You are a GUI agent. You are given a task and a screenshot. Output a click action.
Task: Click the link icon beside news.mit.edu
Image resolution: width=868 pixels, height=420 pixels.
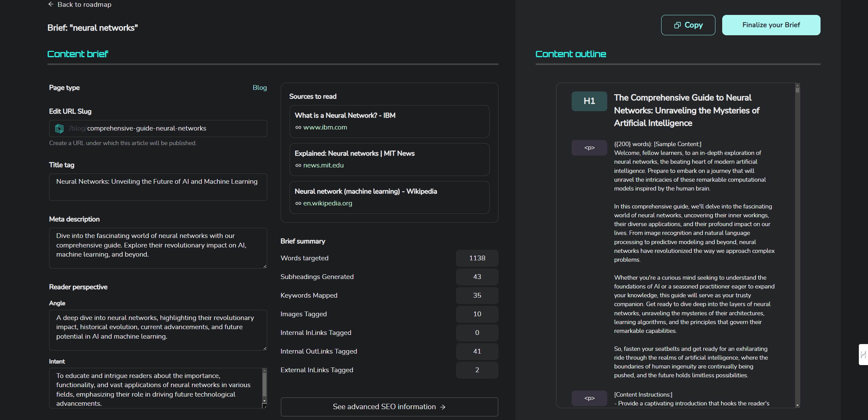[298, 165]
